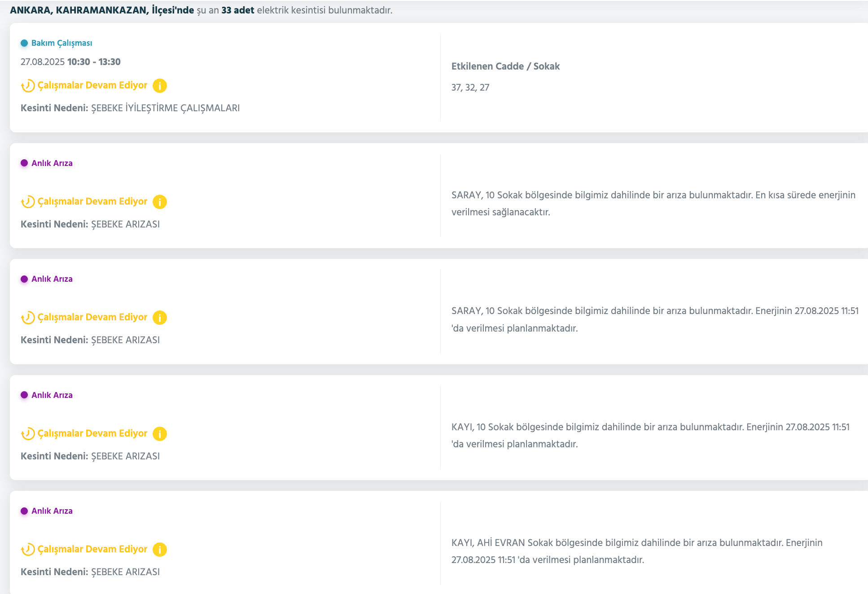Click 'ŞEBEKE İYİLEŞTİRME ÇALIŞMALARI' outage reason

tap(165, 108)
